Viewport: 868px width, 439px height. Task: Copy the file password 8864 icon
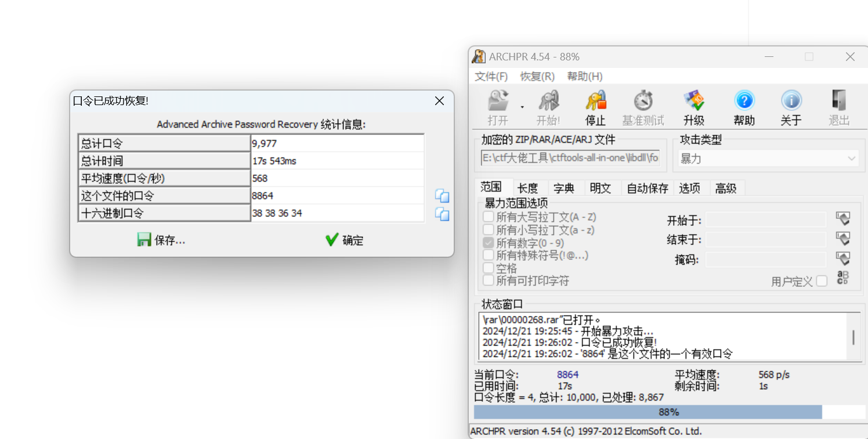tap(442, 196)
